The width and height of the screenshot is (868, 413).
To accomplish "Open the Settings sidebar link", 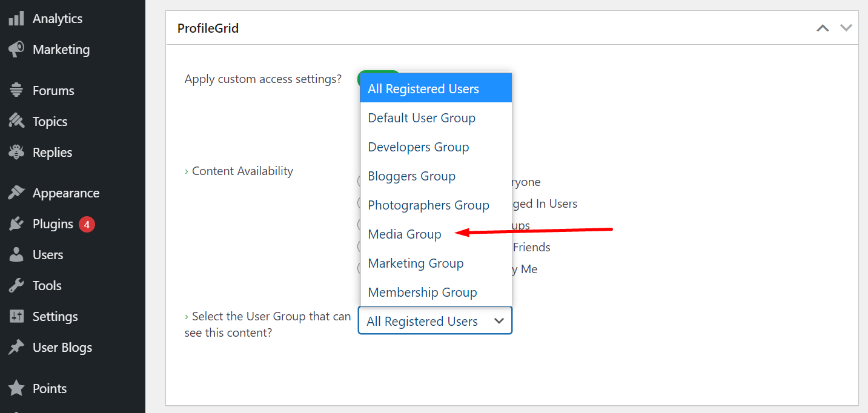I will [x=55, y=317].
